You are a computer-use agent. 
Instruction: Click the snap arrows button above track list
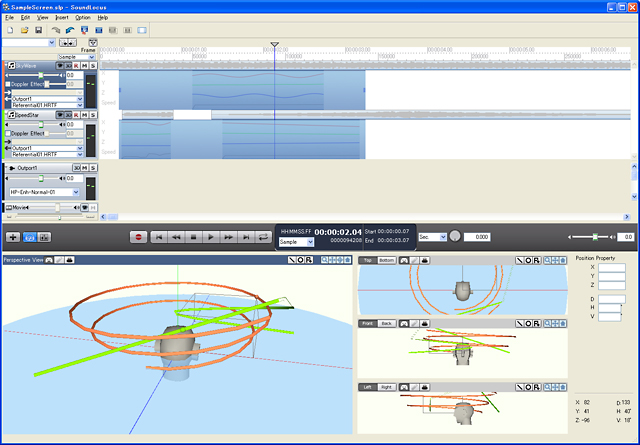pyautogui.click(x=68, y=42)
